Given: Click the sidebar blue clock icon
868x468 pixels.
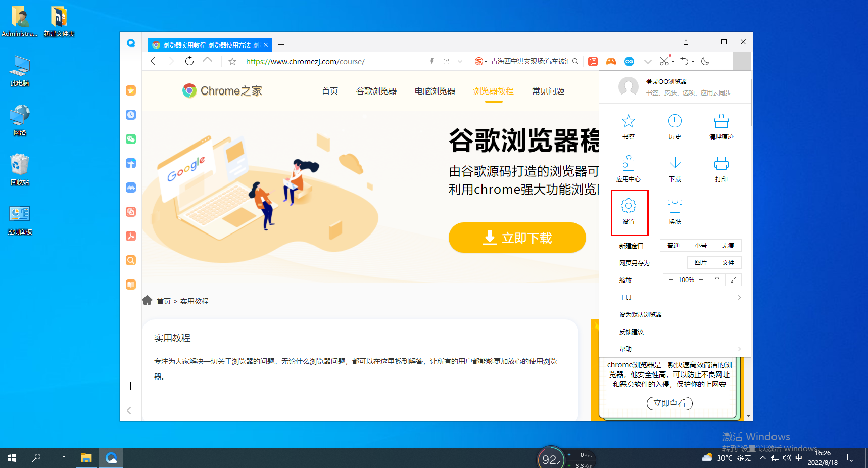Looking at the screenshot, I should click(131, 115).
